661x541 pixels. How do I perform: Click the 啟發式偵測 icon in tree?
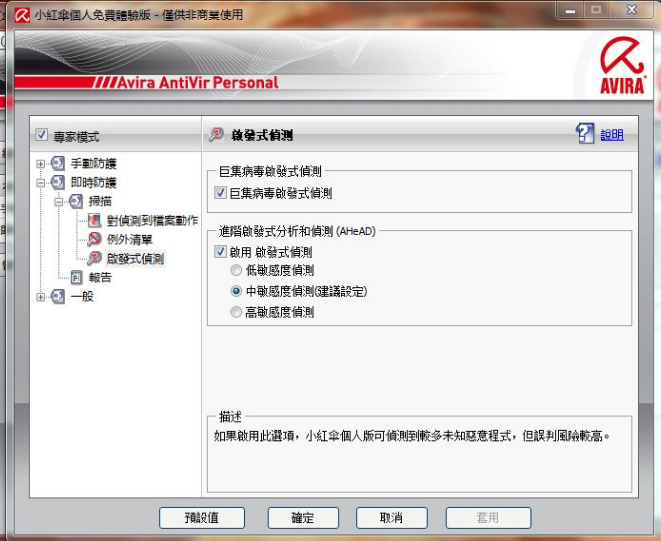[x=94, y=258]
